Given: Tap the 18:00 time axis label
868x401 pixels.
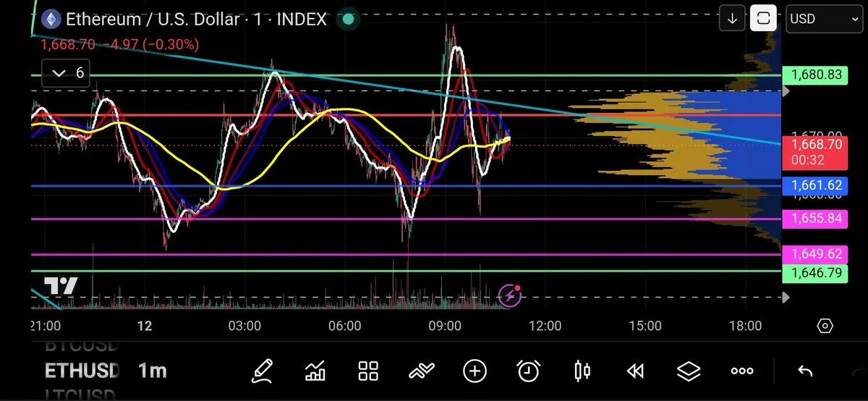Looking at the screenshot, I should pyautogui.click(x=745, y=326).
